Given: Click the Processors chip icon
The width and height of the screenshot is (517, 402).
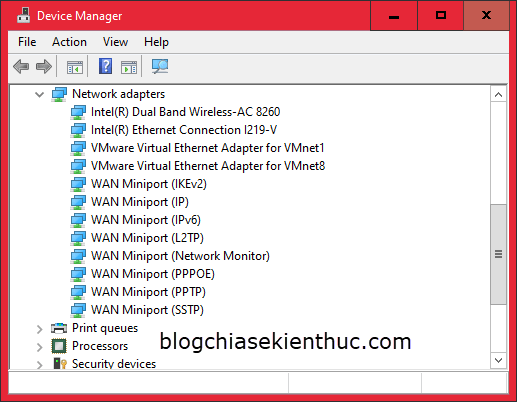Looking at the screenshot, I should coord(59,346).
